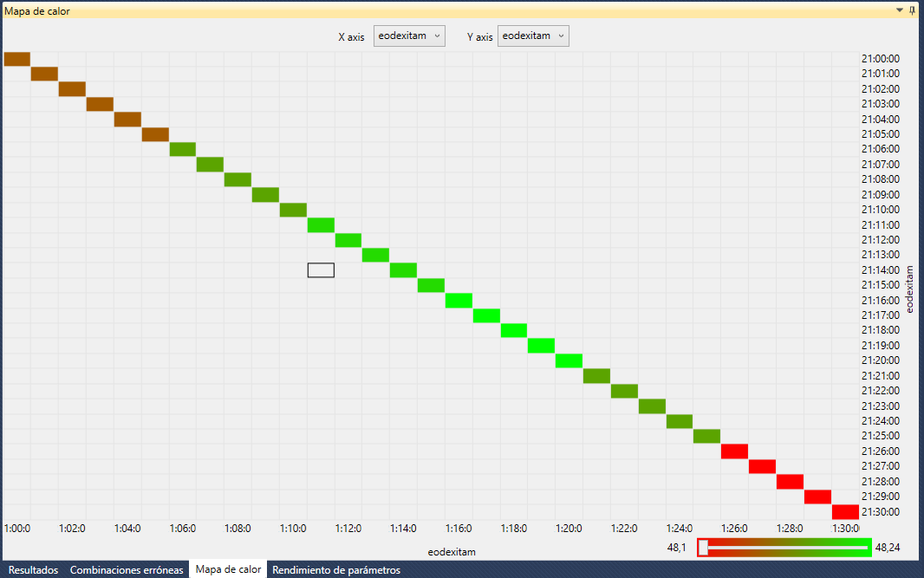Select the brown heat cell at 21:00:00

tap(17, 59)
